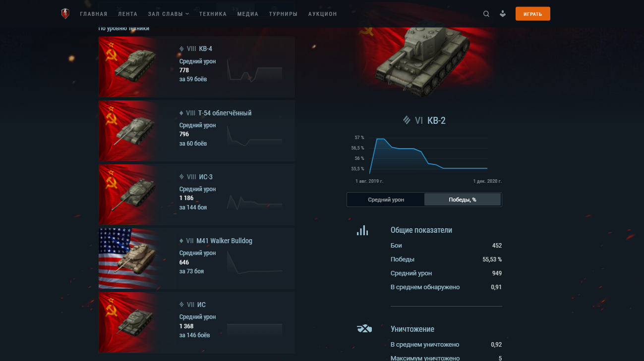Click the class icon next to VI КВ-2
Image resolution: width=644 pixels, height=361 pixels.
coord(407,120)
